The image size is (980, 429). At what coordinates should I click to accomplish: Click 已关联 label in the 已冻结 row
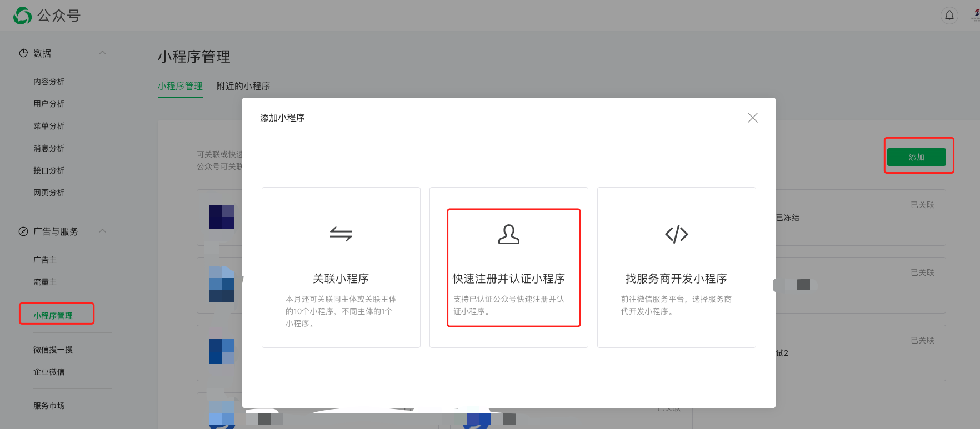922,205
